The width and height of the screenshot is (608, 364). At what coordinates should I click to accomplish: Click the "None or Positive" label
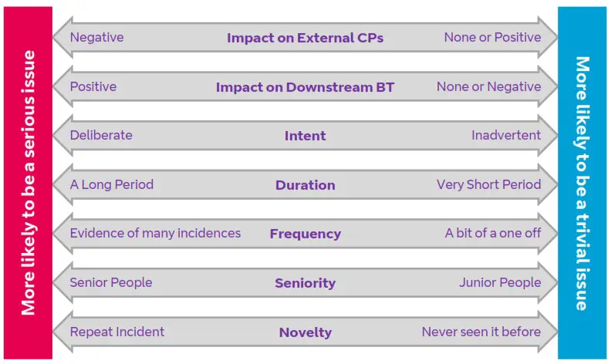coord(492,37)
